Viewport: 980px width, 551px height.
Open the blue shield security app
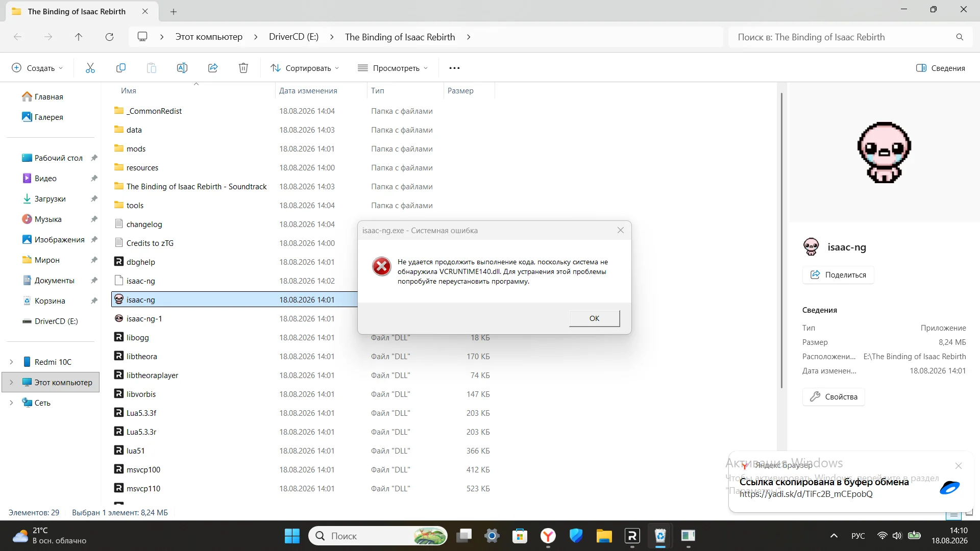tap(576, 536)
